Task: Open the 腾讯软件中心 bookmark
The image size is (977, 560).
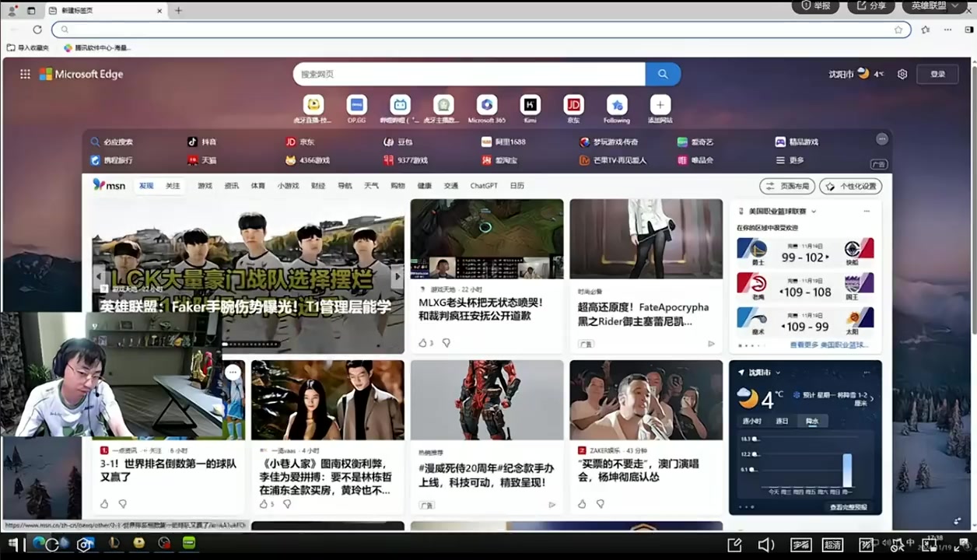Action: tap(97, 47)
